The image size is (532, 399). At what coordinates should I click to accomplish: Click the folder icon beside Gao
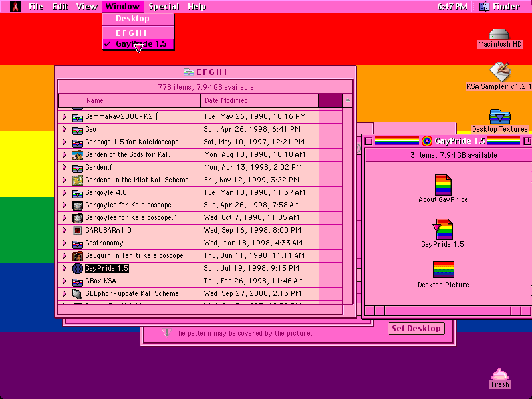78,130
